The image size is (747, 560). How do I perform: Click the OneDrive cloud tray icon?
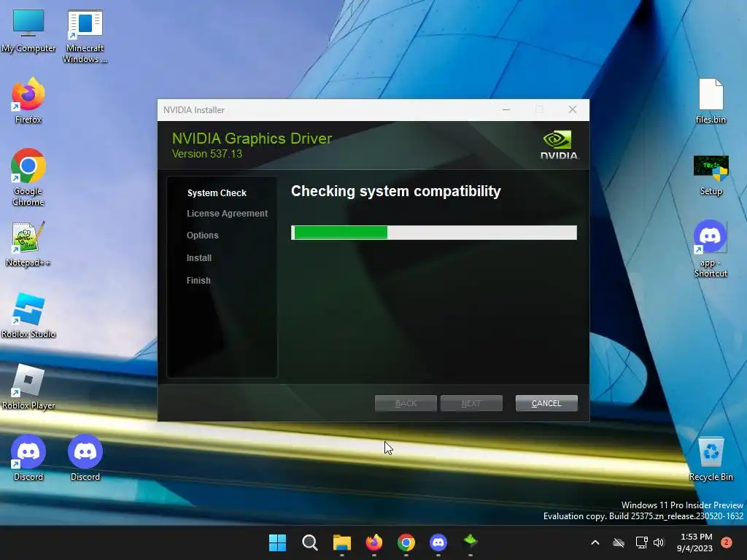[x=619, y=542]
